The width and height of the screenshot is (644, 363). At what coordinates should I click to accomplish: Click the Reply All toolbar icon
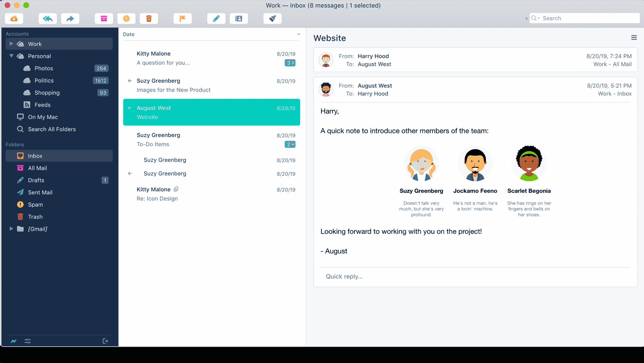coord(47,18)
